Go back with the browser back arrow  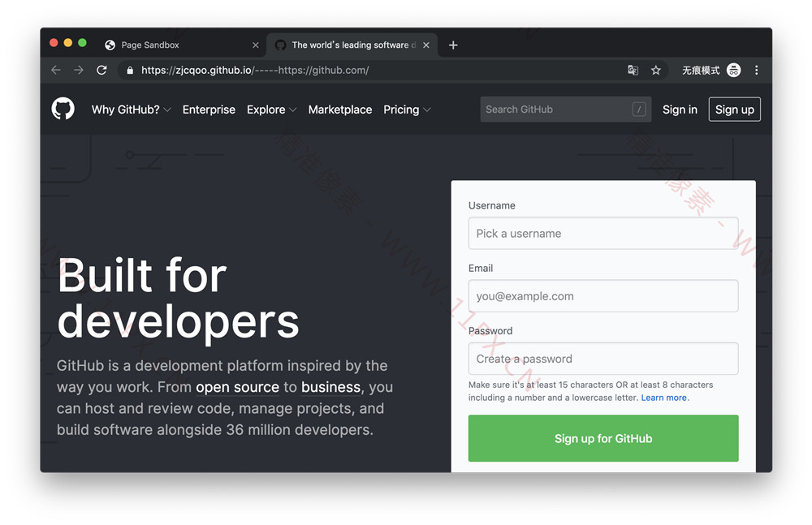pos(56,70)
